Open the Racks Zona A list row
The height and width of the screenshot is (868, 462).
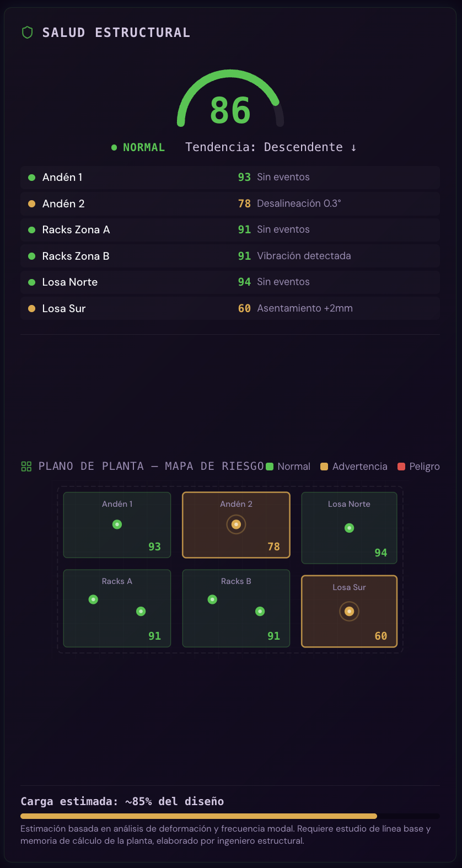pyautogui.click(x=230, y=229)
